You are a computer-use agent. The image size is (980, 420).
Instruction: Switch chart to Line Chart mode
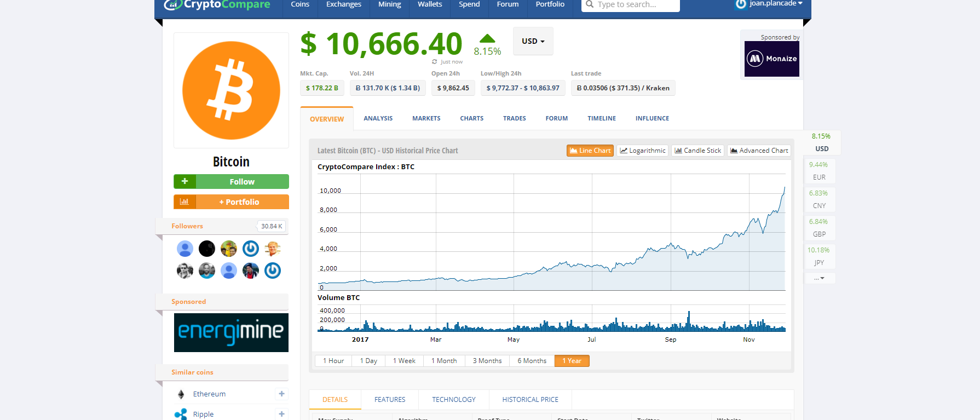coord(590,151)
